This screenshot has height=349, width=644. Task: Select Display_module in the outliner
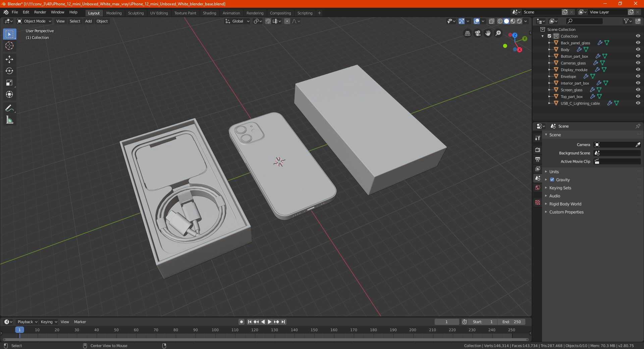point(574,70)
